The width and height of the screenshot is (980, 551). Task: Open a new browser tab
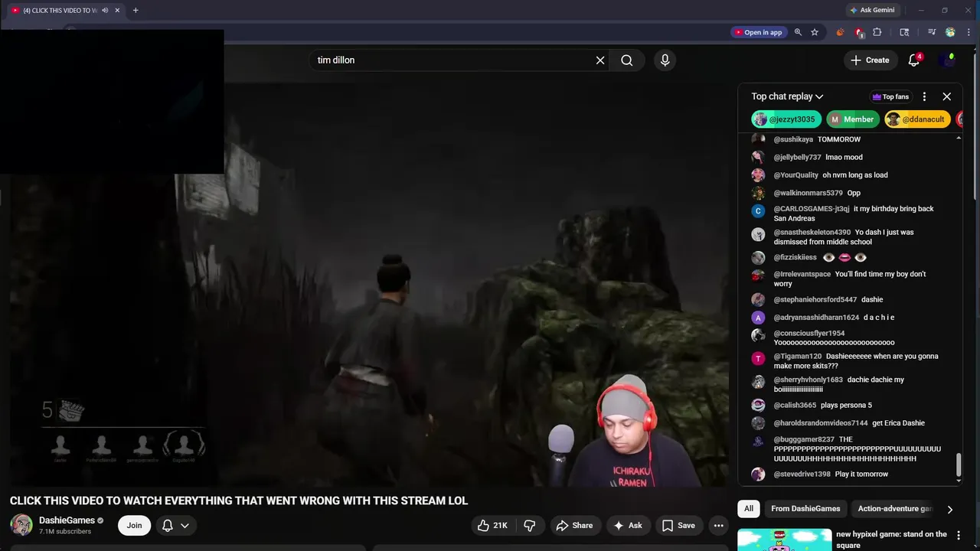[x=136, y=11]
